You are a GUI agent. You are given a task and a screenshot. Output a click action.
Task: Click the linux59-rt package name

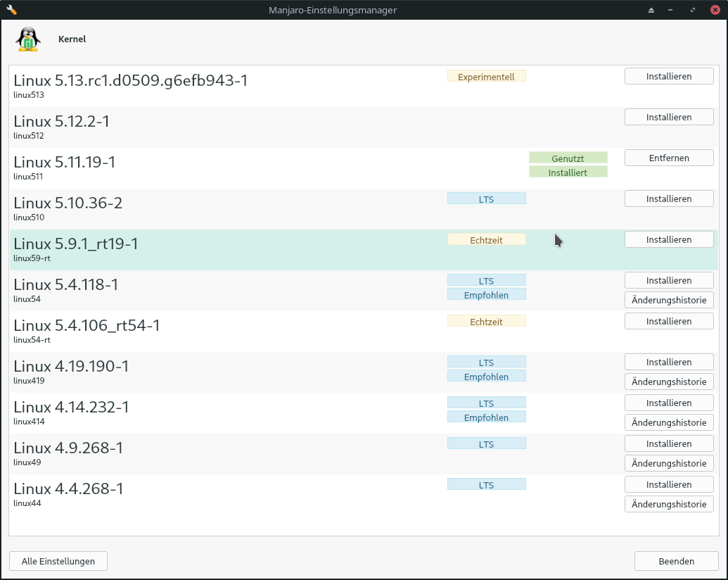tap(32, 258)
